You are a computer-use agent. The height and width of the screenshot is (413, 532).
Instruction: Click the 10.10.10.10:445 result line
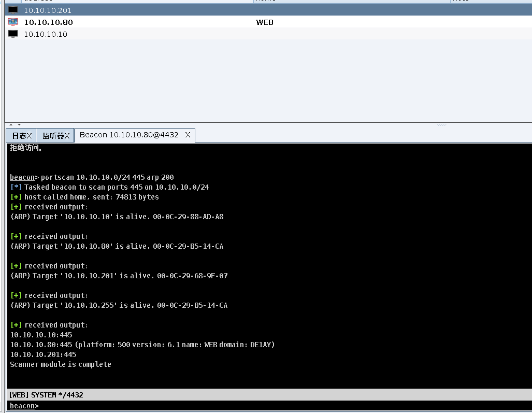(41, 335)
